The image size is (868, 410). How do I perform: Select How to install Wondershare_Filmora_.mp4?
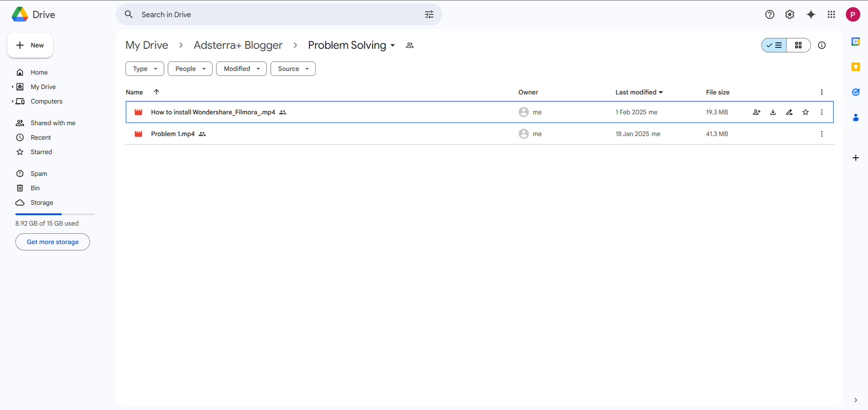tap(480, 112)
